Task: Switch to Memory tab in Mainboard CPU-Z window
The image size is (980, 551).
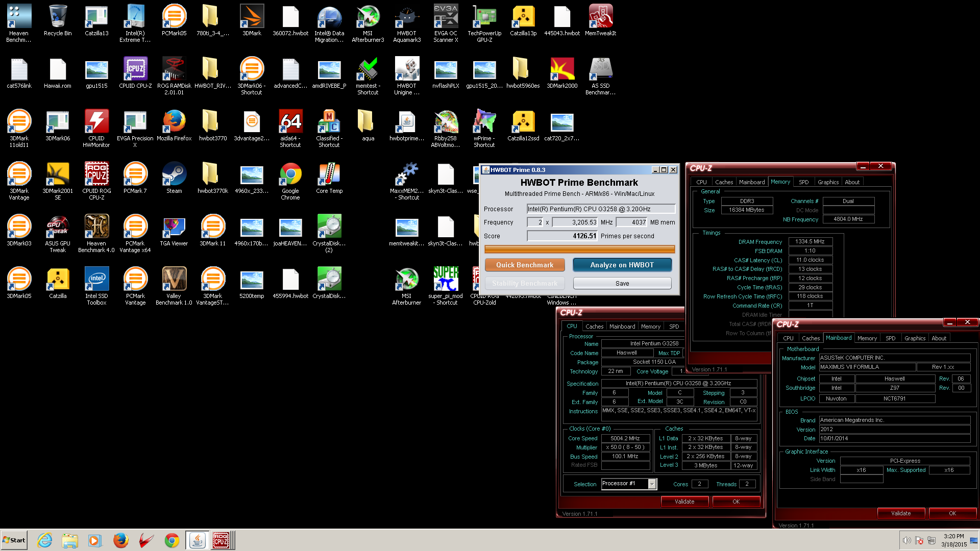Action: pyautogui.click(x=867, y=338)
